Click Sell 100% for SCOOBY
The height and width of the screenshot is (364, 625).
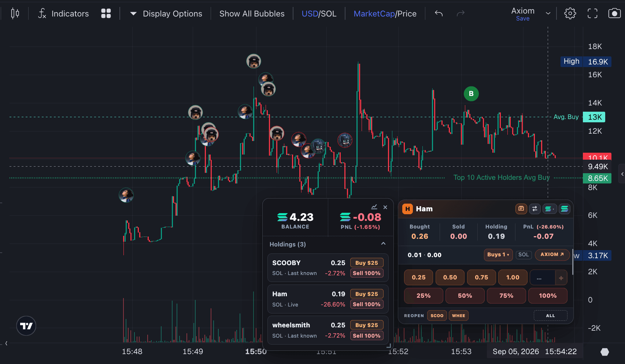[x=366, y=273]
